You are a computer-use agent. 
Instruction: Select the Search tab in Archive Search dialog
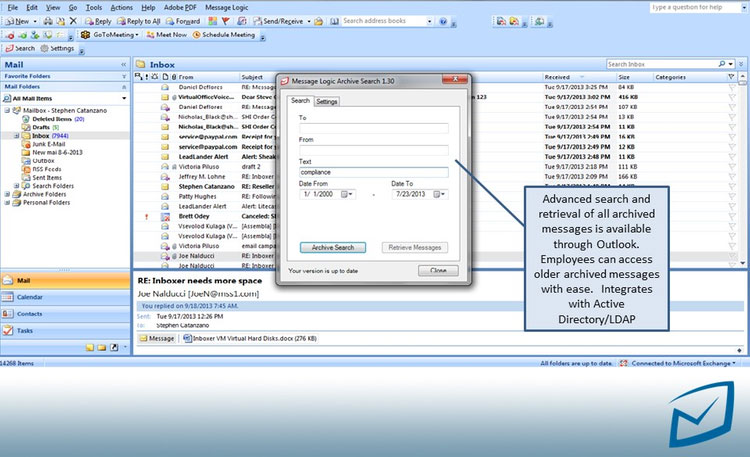300,100
